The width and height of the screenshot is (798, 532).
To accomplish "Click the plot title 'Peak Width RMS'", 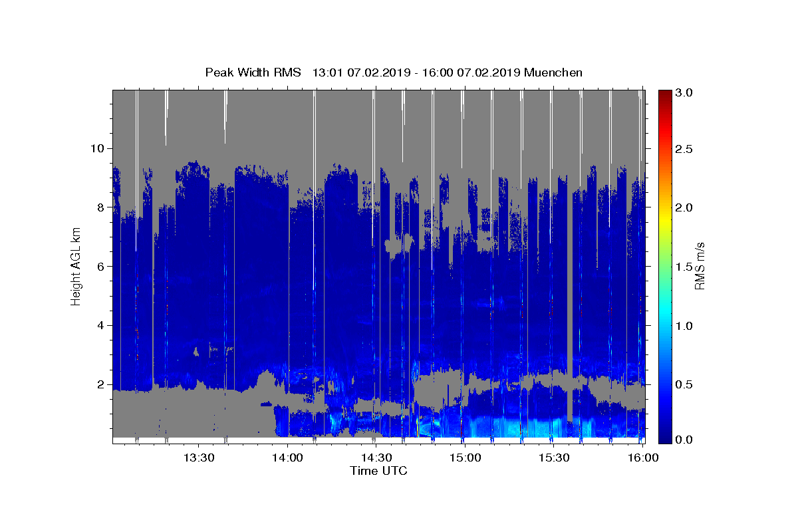I will point(253,72).
